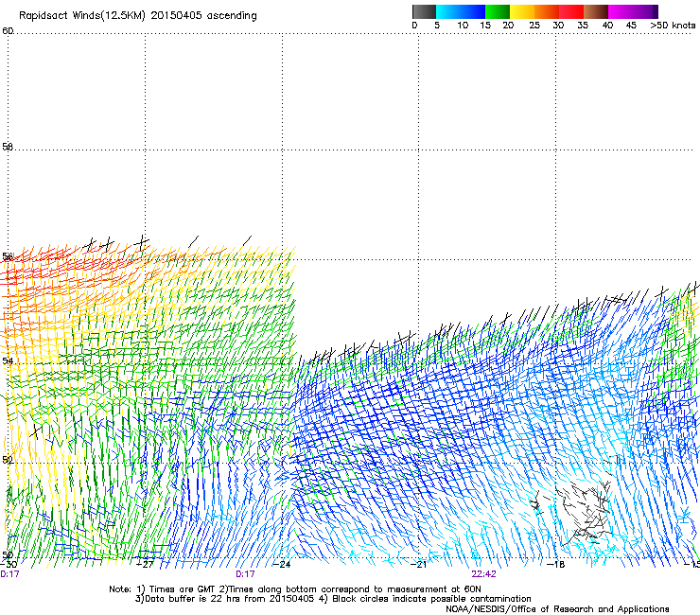Click the 'Data buffer is 22 hrs' note line
Image resolution: width=700 pixels, height=615 pixels.
click(x=333, y=599)
